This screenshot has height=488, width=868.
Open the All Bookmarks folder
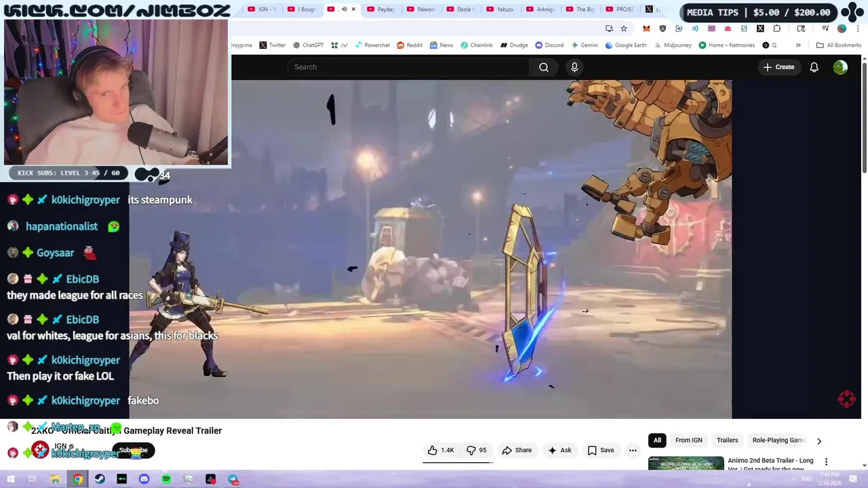click(x=839, y=45)
